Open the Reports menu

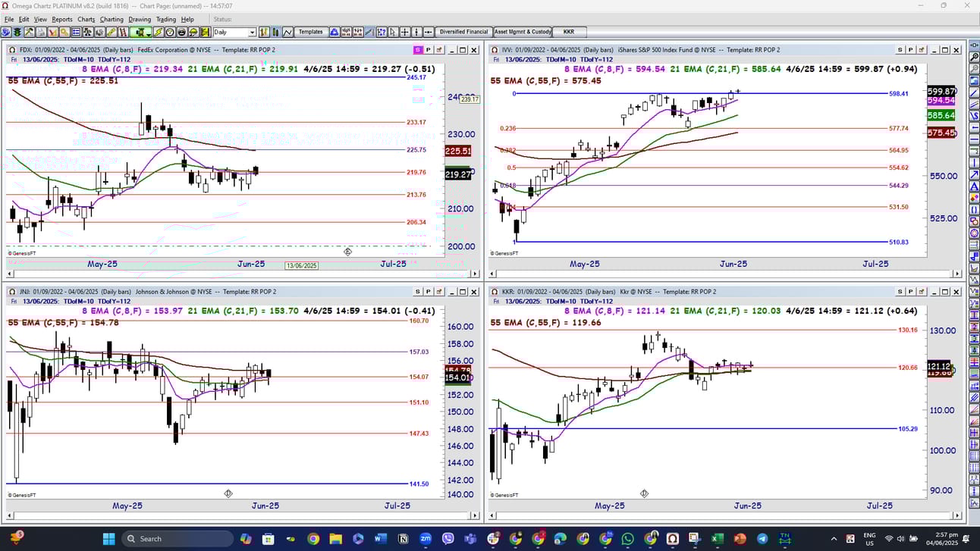(62, 19)
